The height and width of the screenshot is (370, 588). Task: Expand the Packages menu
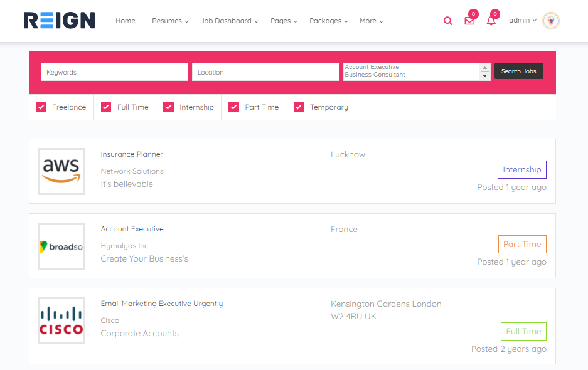(328, 21)
